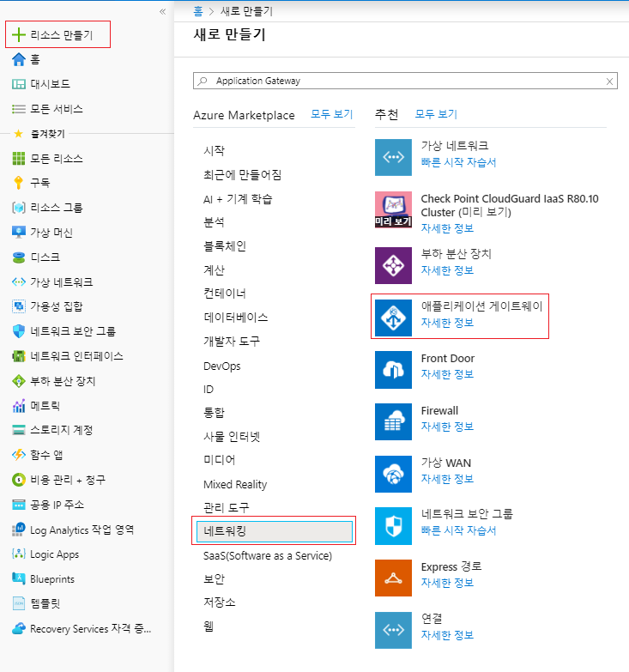This screenshot has height=672, width=629.
Task: Click the Check Point CloudGuard preview thumbnail
Action: click(393, 209)
